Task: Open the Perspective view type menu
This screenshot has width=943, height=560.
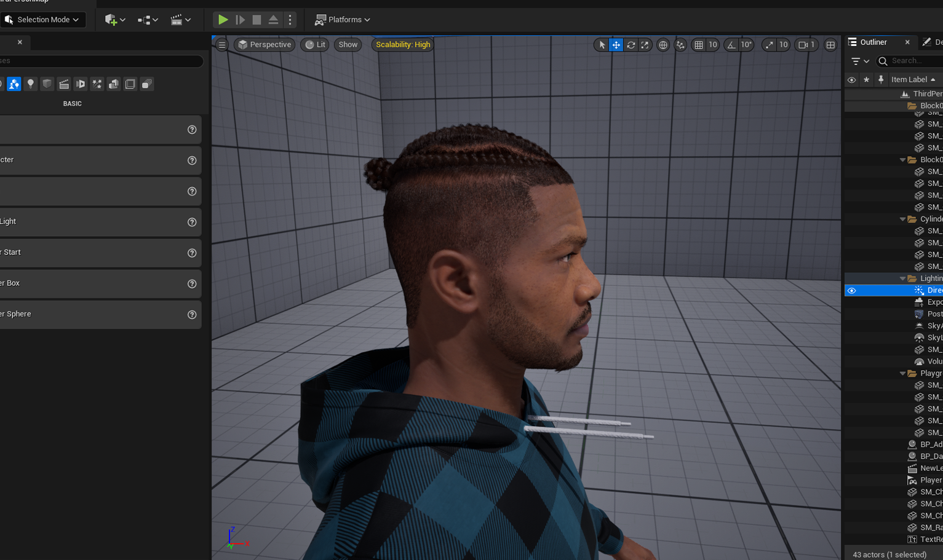Action: point(265,45)
